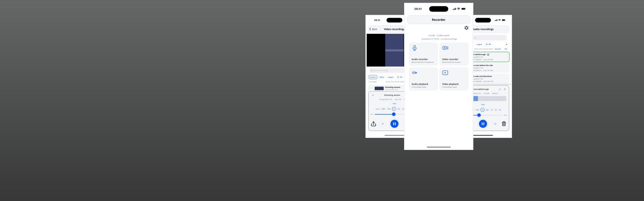The height and width of the screenshot is (201, 644).
Task: Close the Schooling session player panel
Action: [x=373, y=95]
